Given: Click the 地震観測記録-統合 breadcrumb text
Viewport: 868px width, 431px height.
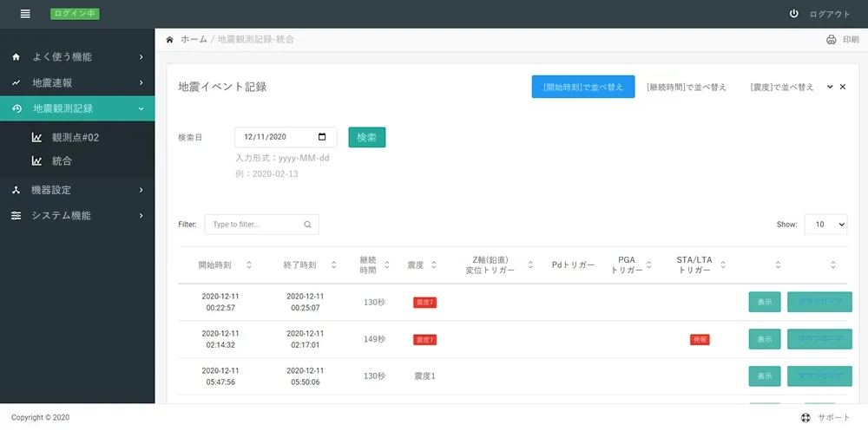Looking at the screenshot, I should point(256,39).
